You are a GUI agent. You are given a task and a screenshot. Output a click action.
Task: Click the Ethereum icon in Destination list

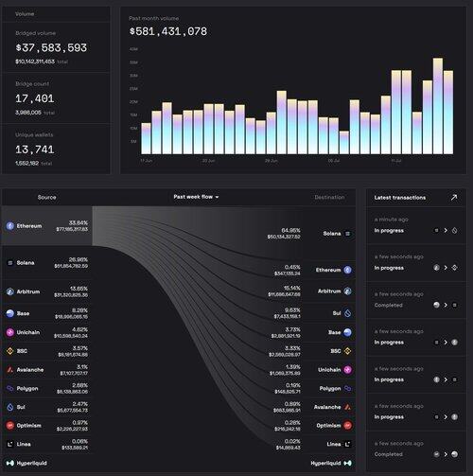347,270
